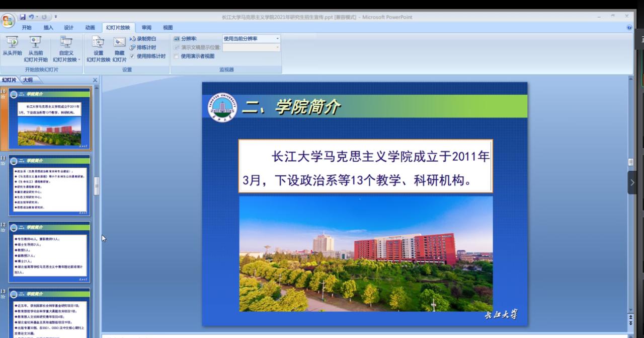Image resolution: width=644 pixels, height=338 pixels.
Task: Open Set Up Slide Show (设置幻灯片放映)
Action: [x=98, y=47]
